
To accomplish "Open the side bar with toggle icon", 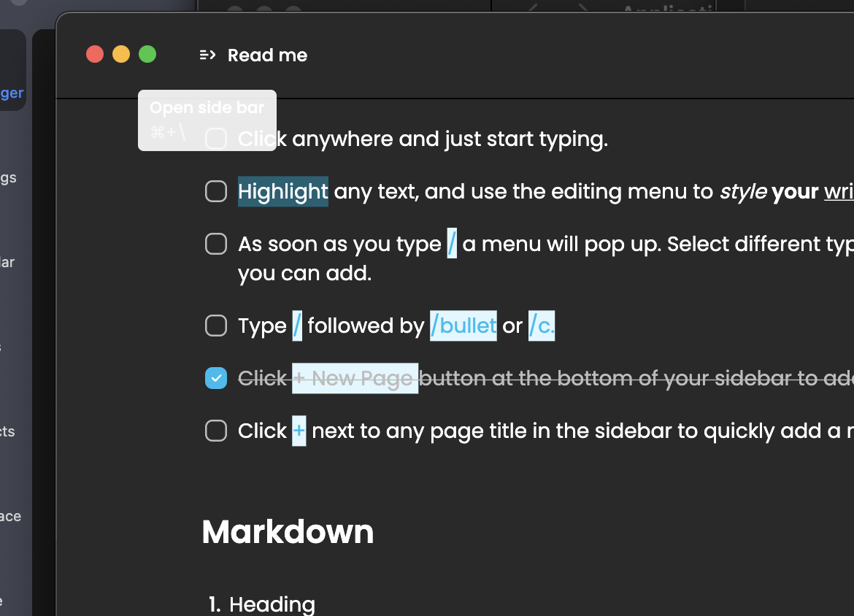I will (x=207, y=55).
